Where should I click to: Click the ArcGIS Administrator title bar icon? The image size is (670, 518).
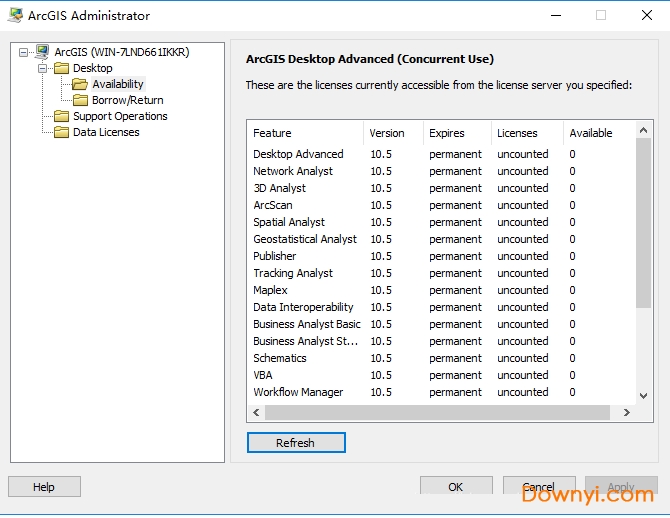coord(16,15)
